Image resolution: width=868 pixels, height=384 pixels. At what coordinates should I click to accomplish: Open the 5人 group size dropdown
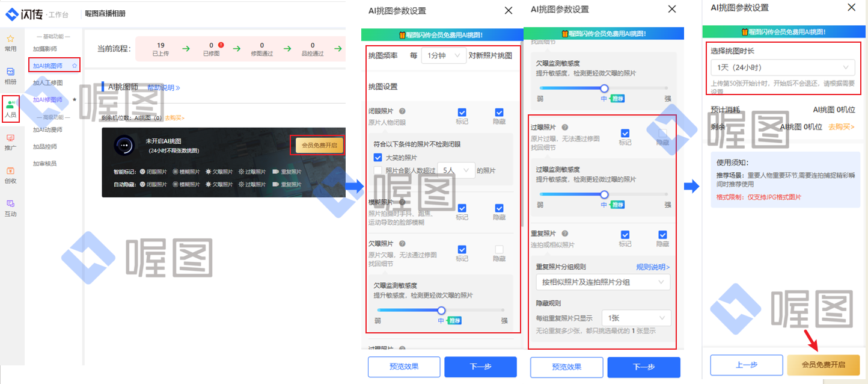click(456, 170)
